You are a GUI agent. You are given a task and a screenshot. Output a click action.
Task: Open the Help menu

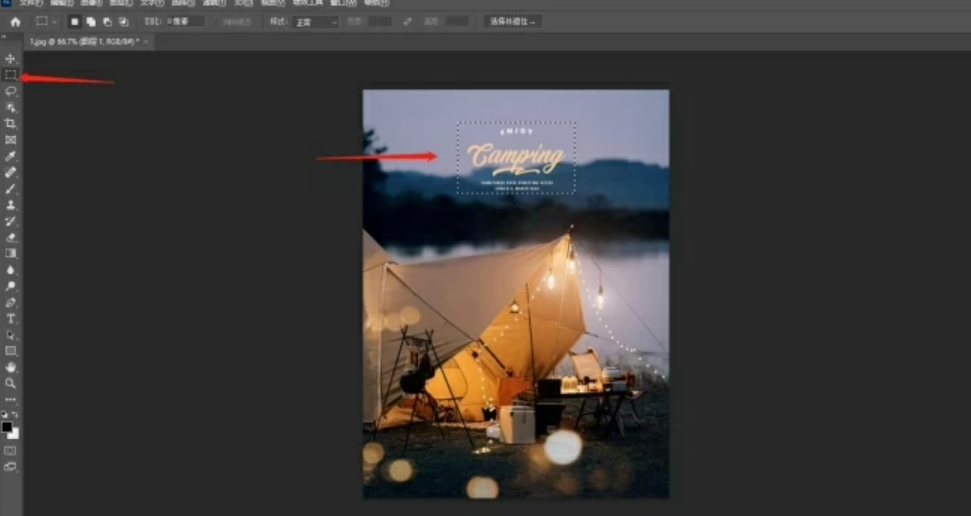[377, 3]
